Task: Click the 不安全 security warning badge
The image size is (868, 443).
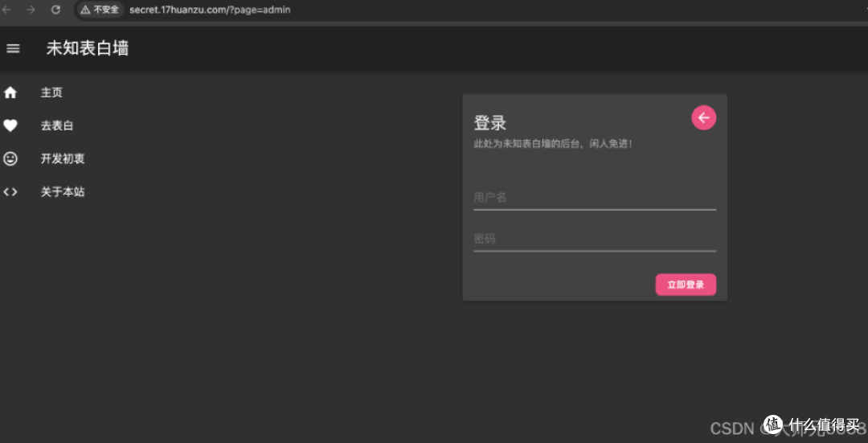Action: point(100,10)
